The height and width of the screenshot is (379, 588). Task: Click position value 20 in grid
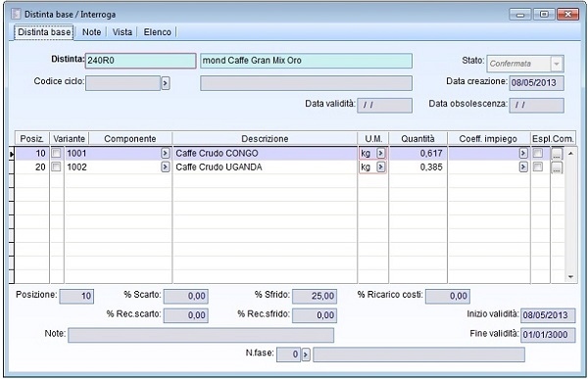coord(40,167)
